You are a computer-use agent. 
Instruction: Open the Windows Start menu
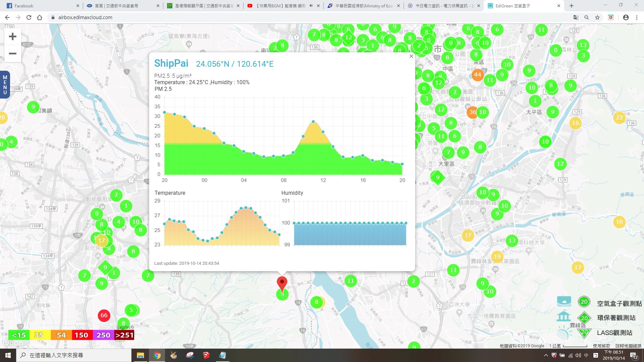[x=8, y=355]
